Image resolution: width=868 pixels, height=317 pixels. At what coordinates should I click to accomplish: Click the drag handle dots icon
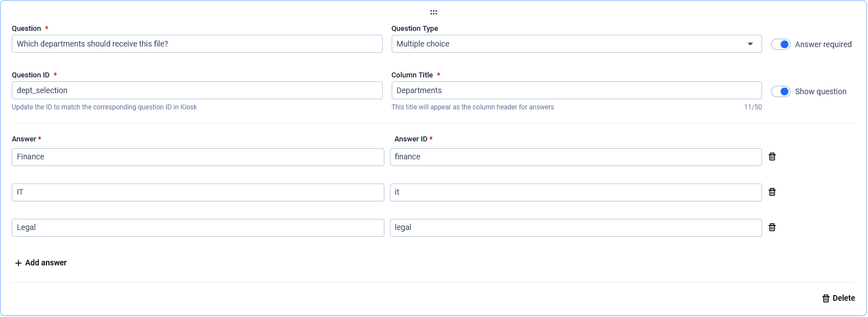[434, 12]
